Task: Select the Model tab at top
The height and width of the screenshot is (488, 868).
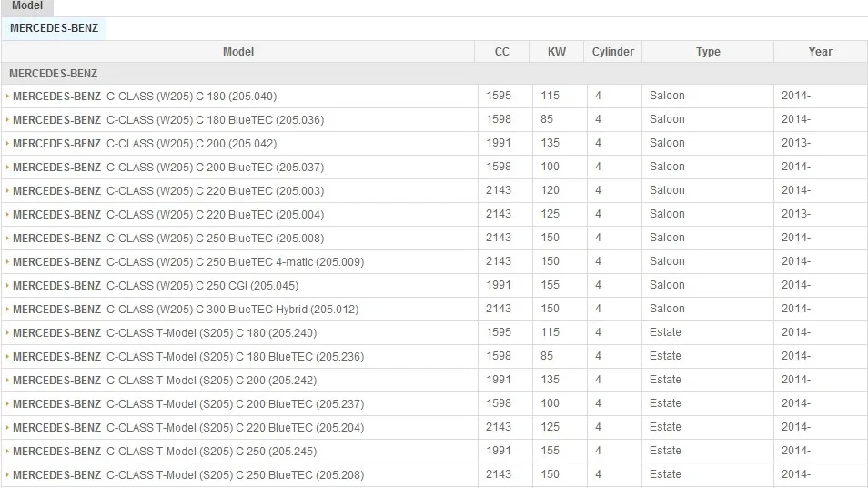Action: click(27, 6)
